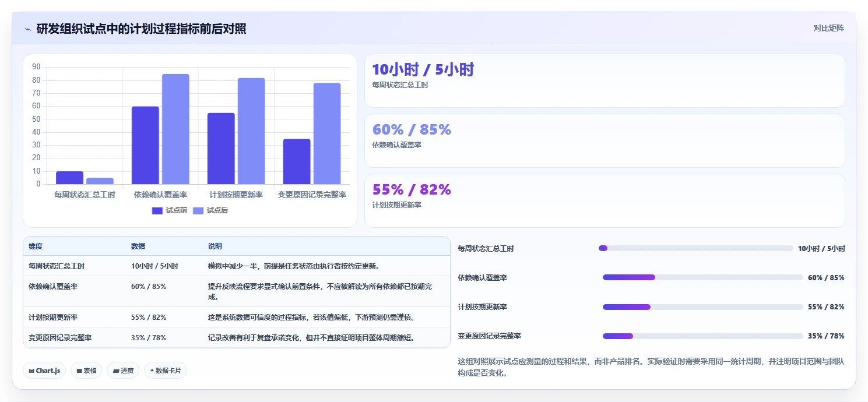This screenshot has height=402, width=868.
Task: Click table value 10小时 / 5小时
Action: 154,266
